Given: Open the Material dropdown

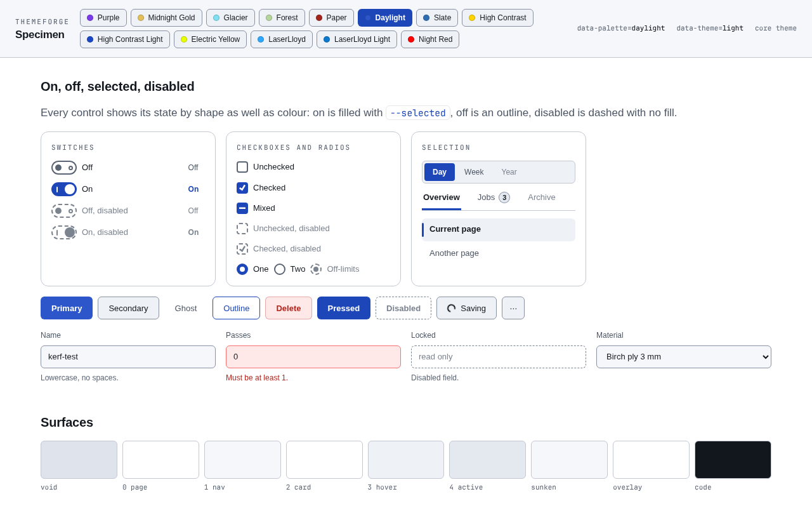Looking at the screenshot, I should pos(684,357).
